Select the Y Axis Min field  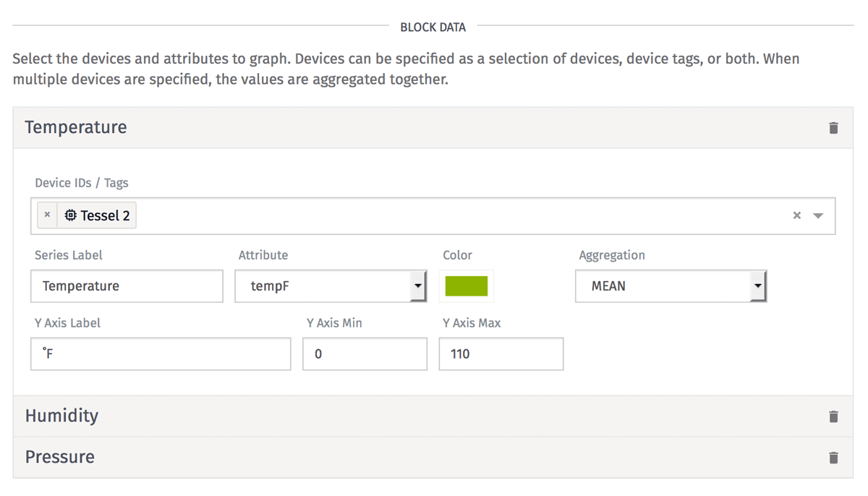pyautogui.click(x=365, y=354)
